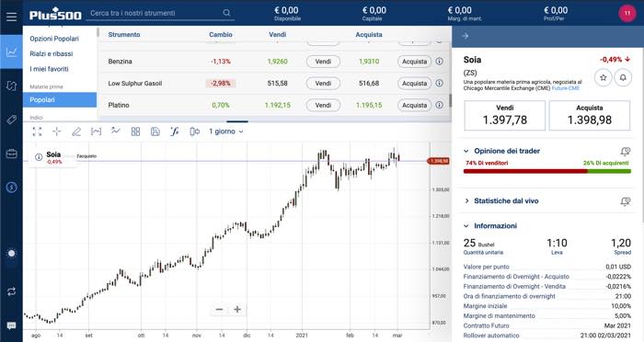Click the current price tag on chart axis

pos(439,161)
